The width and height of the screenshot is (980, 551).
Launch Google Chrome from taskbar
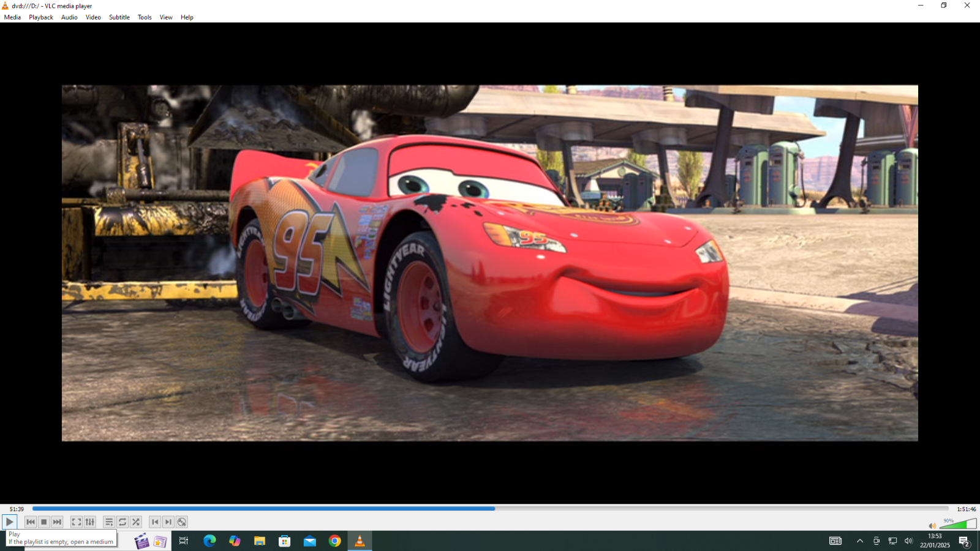tap(334, 541)
